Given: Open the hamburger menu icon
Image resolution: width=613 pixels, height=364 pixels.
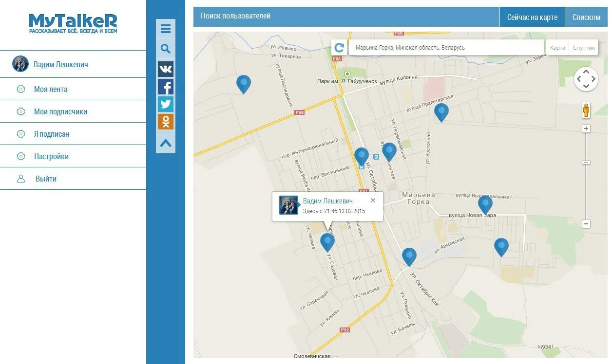Looking at the screenshot, I should (166, 29).
